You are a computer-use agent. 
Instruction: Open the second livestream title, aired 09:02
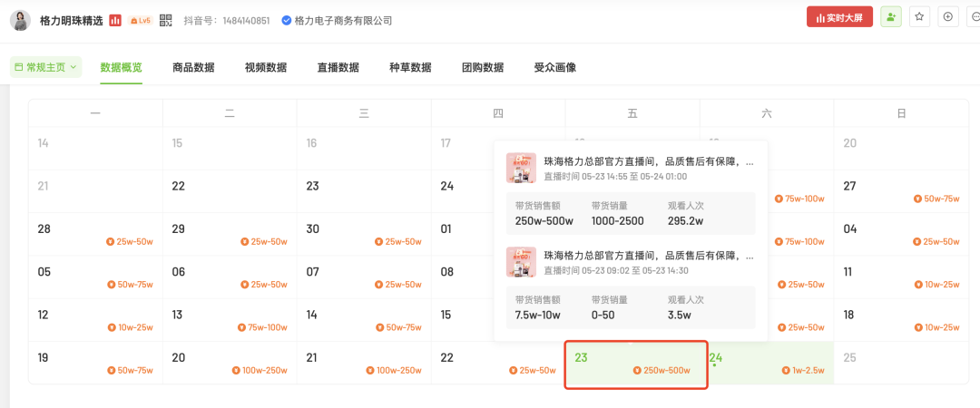pyautogui.click(x=648, y=256)
